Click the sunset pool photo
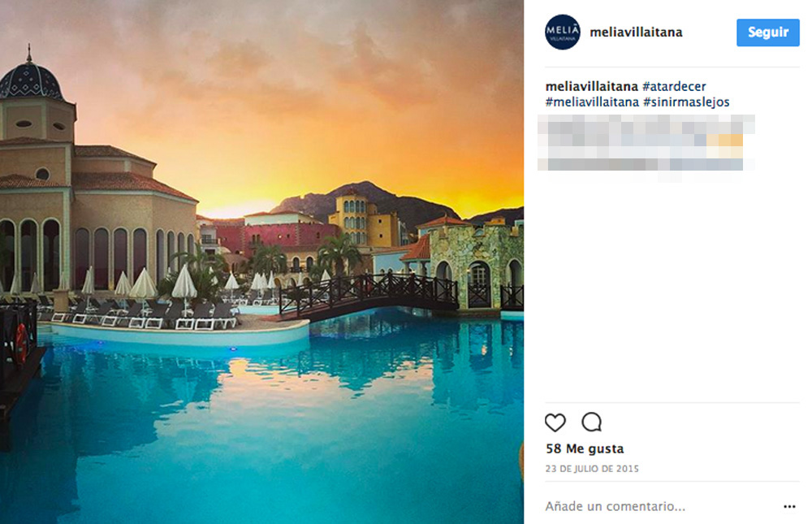This screenshot has height=524, width=812. tap(261, 262)
